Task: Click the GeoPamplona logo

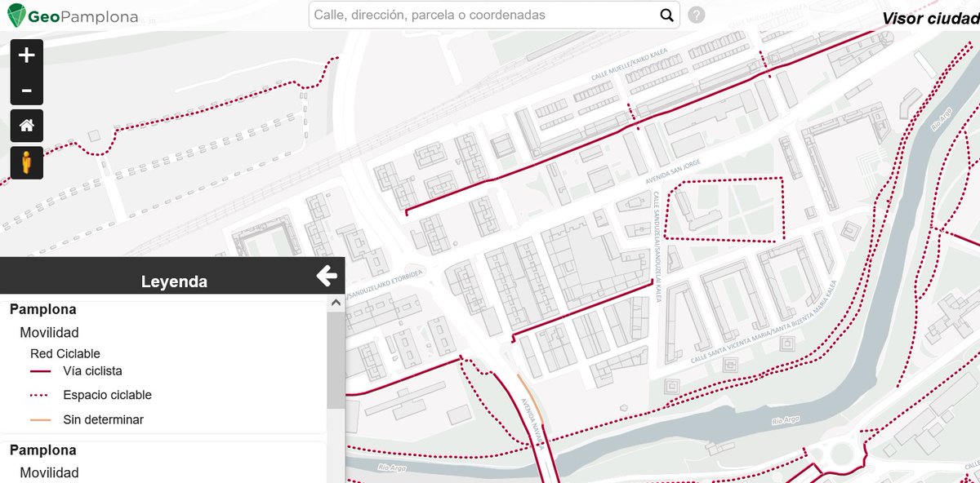Action: coord(72,15)
